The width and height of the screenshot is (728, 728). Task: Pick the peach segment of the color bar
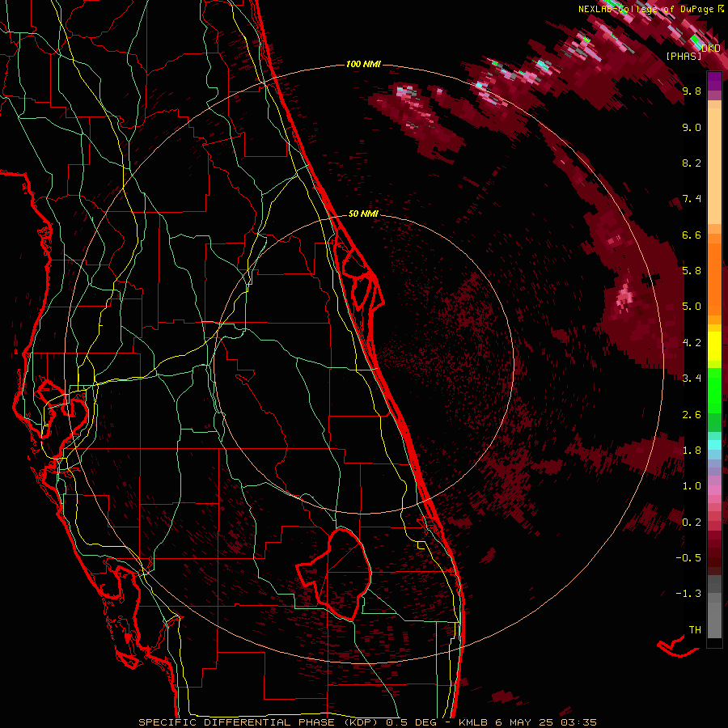click(714, 165)
